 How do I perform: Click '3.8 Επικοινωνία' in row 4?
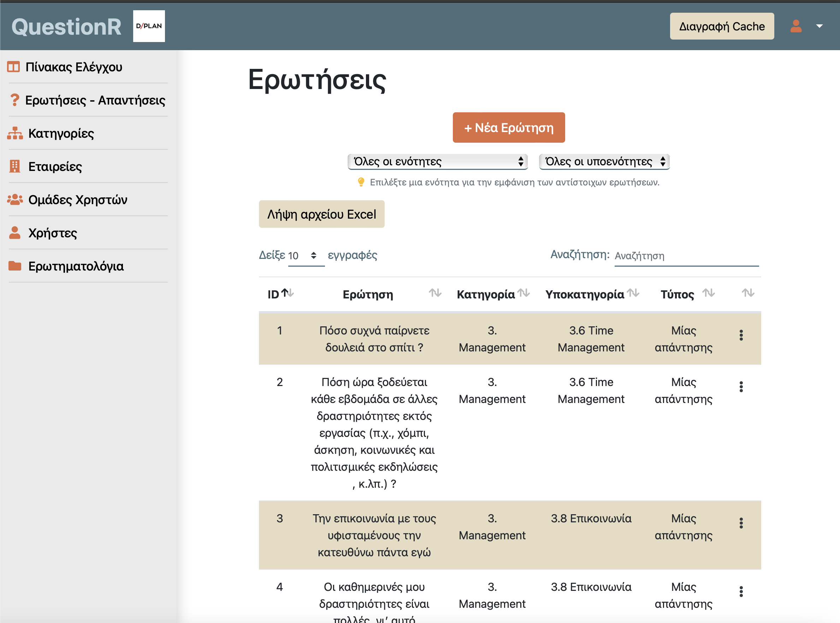591,587
